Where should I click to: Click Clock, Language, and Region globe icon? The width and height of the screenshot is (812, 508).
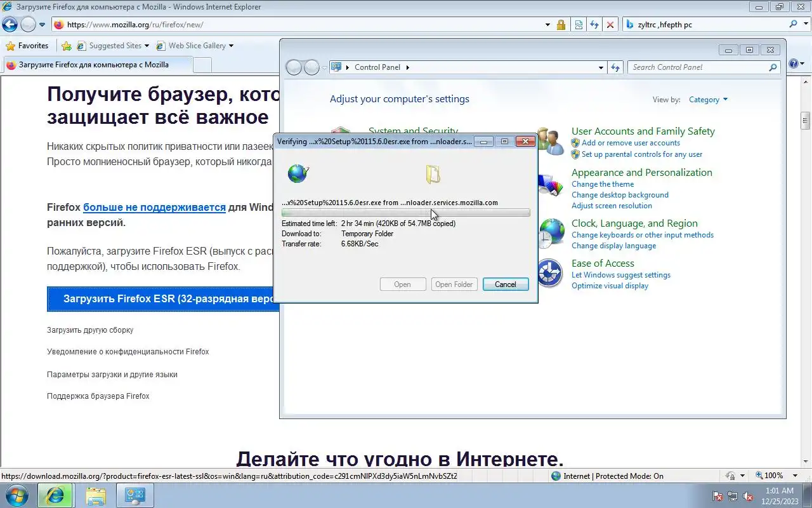[550, 234]
